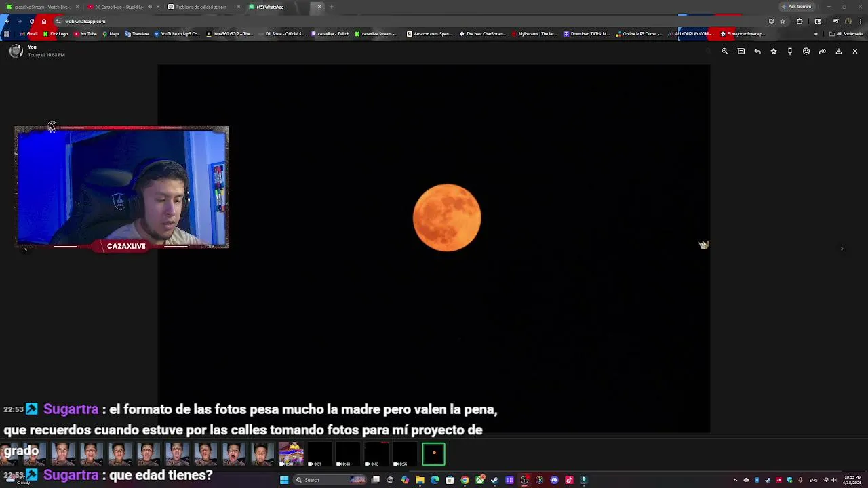Click the Ask Gemini button
868x488 pixels.
pos(796,7)
